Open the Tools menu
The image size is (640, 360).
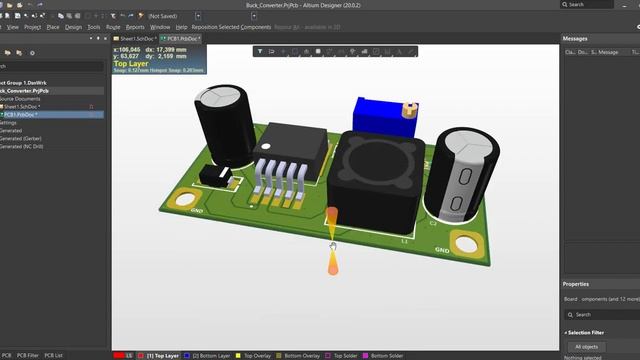tap(94, 27)
